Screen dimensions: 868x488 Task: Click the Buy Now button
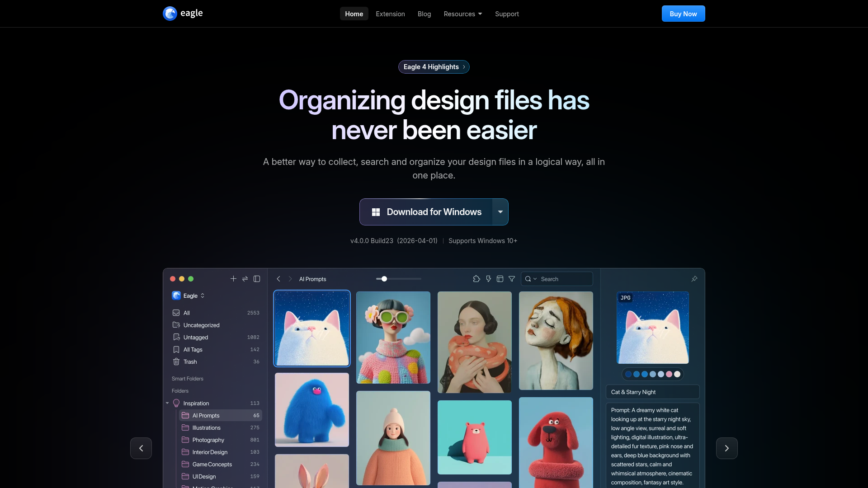click(x=683, y=14)
